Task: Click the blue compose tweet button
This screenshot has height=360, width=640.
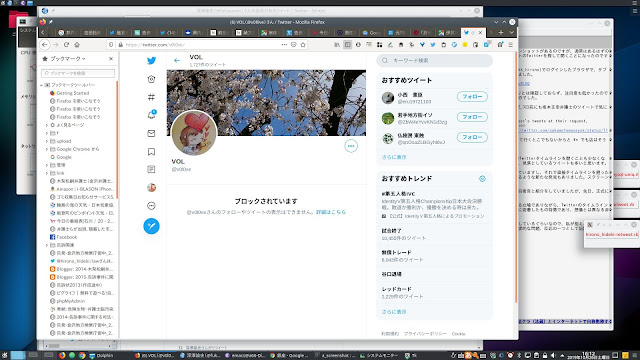Action: [x=151, y=226]
